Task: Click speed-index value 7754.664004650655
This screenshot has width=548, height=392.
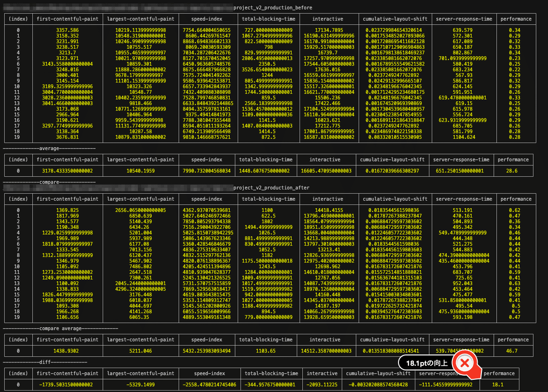Action: 207,30
